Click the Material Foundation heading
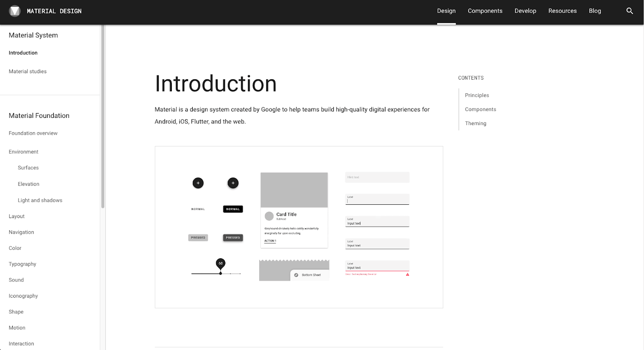Image resolution: width=644 pixels, height=350 pixels. (x=39, y=116)
